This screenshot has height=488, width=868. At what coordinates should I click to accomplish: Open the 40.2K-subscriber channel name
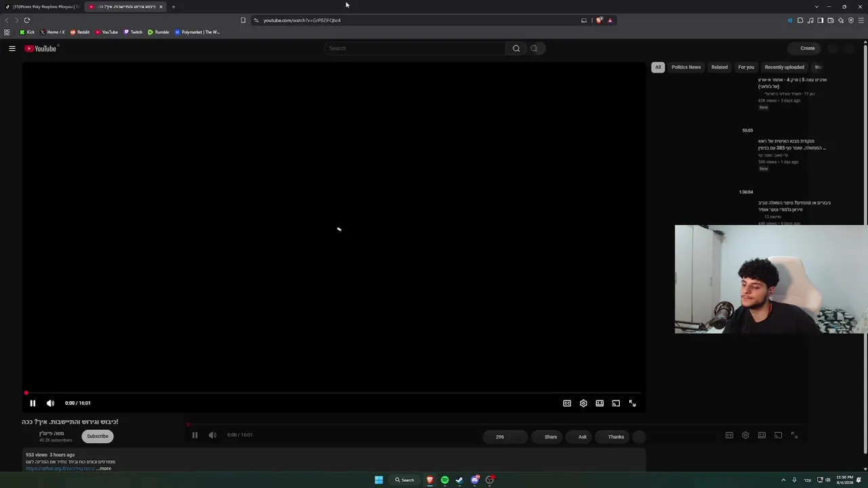point(52,434)
